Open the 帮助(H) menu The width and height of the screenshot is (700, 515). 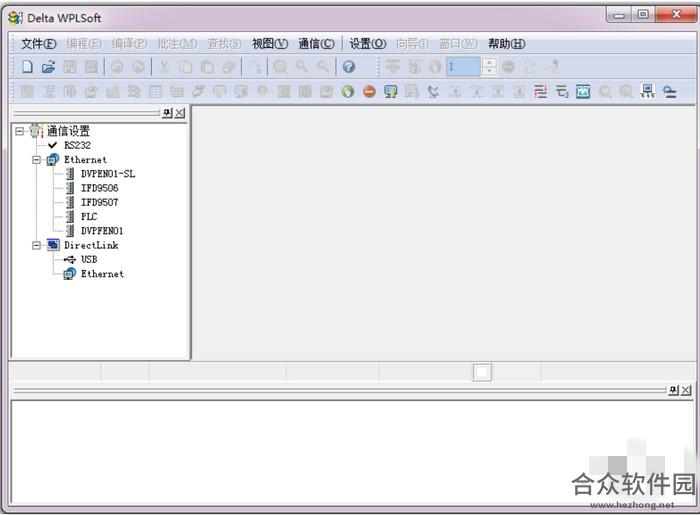(x=506, y=44)
